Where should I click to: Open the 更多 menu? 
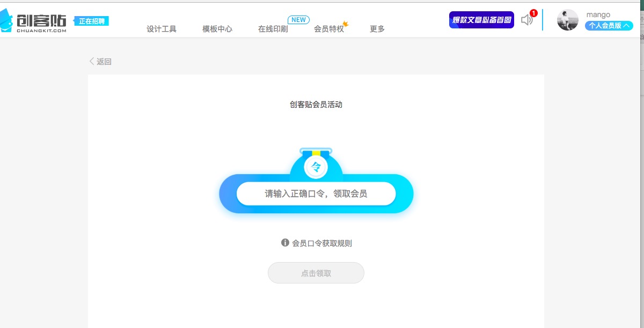tap(377, 29)
